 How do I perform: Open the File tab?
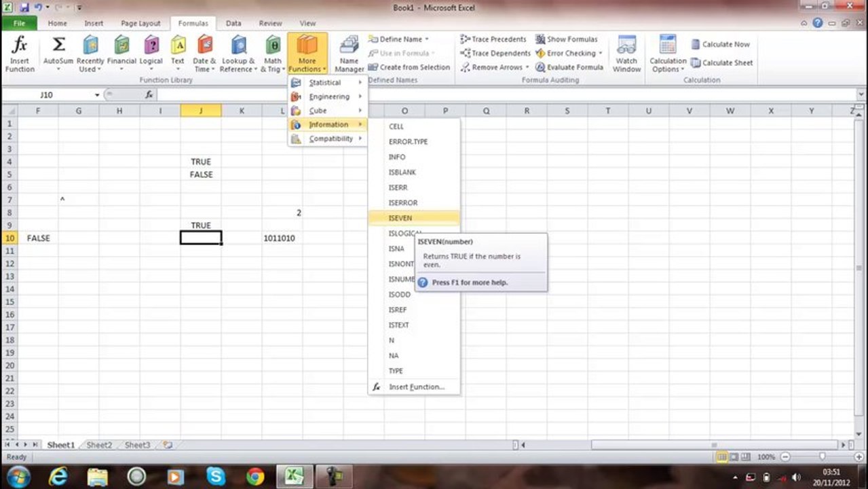click(19, 23)
